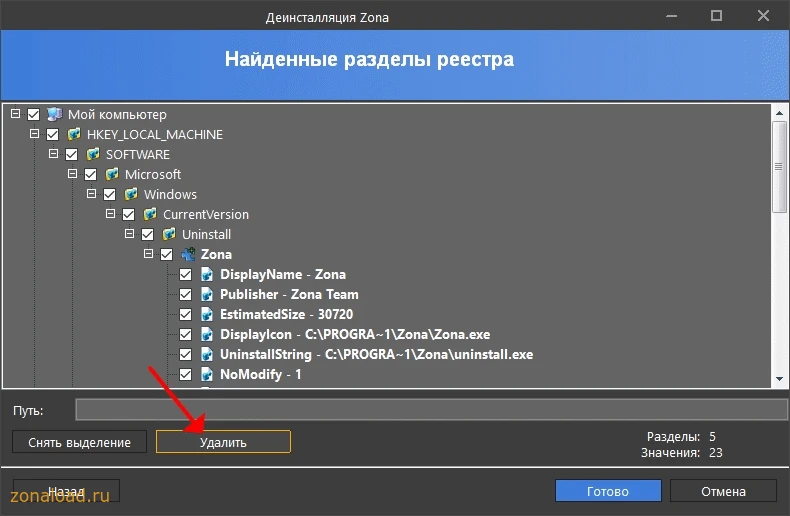Click the SOFTWARE registry key icon
Screen dimensions: 790x516
pyautogui.click(x=93, y=154)
